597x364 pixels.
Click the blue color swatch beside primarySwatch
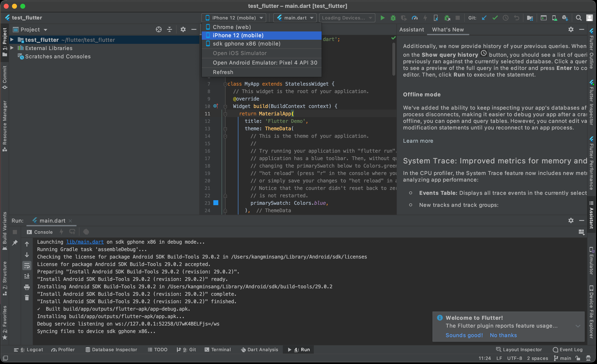point(216,203)
